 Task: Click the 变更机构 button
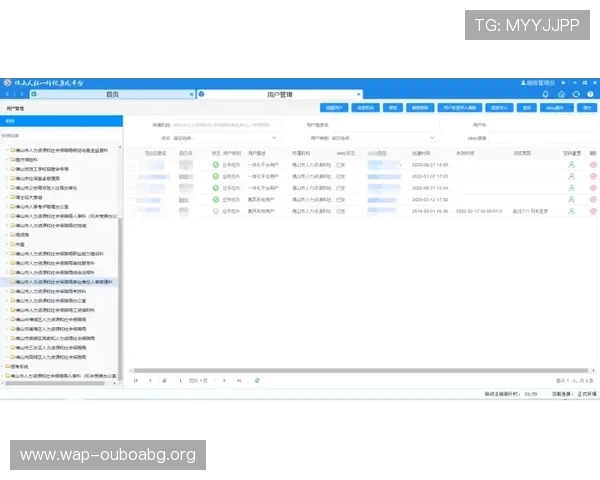(x=365, y=108)
